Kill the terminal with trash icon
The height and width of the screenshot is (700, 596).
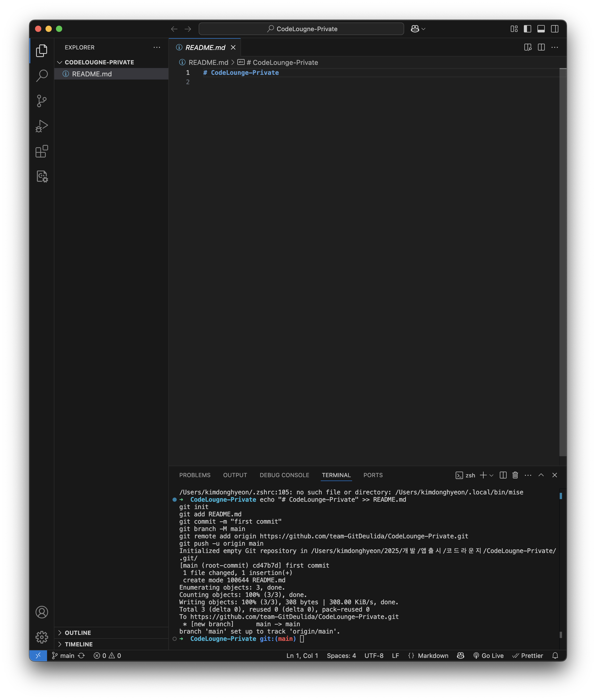pyautogui.click(x=515, y=475)
